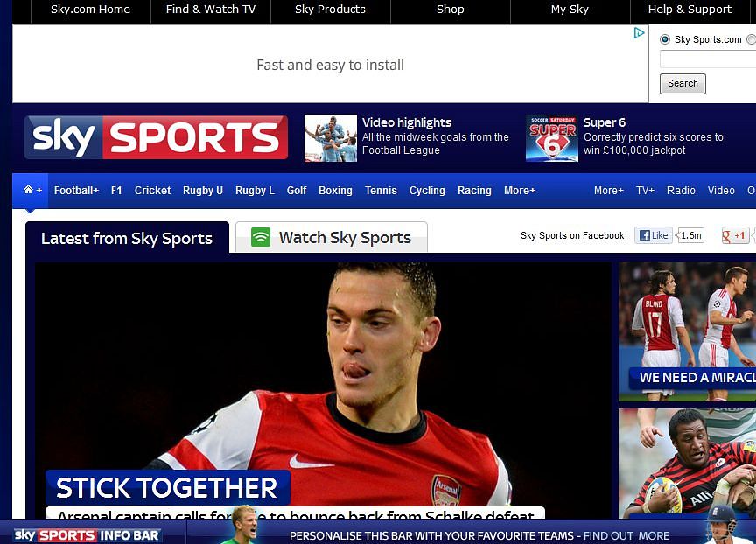Go to the Tennis section
Viewport: 756px width, 544px height.
pyautogui.click(x=381, y=191)
